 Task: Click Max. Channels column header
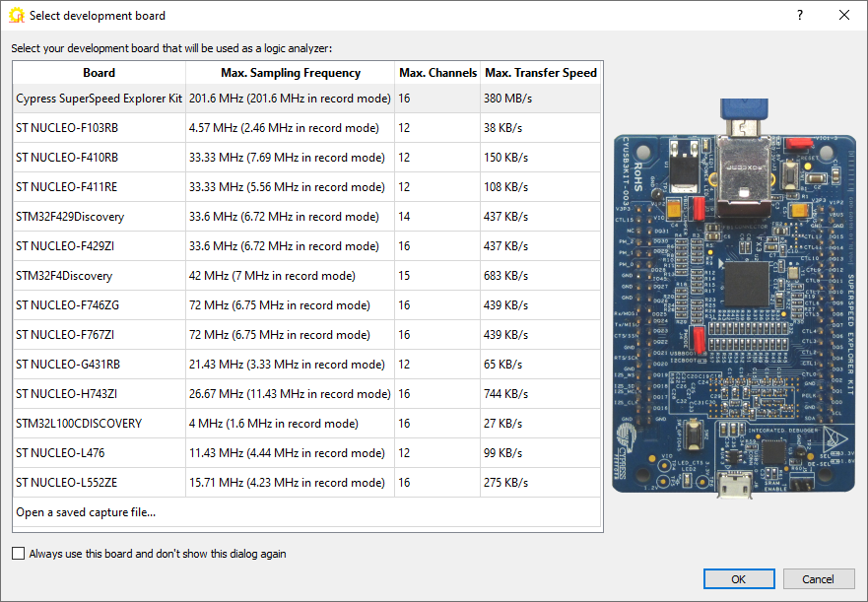437,73
